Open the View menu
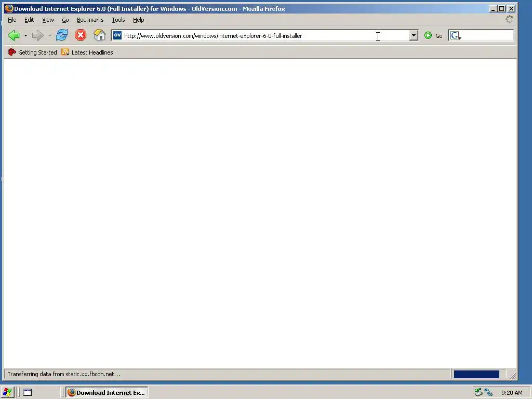Viewport: 532px width, 399px height. [48, 20]
